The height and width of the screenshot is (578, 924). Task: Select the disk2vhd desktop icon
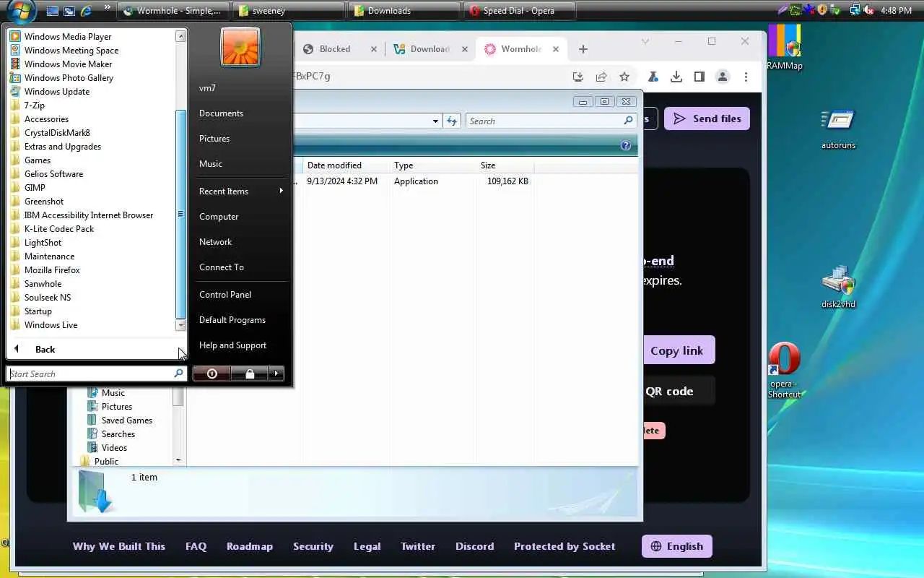[x=838, y=287]
